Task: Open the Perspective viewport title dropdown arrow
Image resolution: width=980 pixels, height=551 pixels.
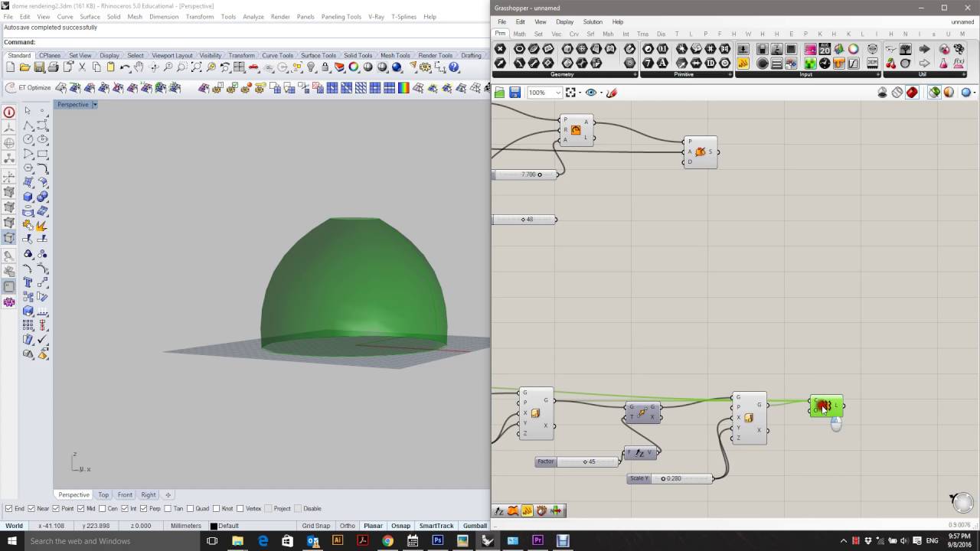Action: click(95, 104)
